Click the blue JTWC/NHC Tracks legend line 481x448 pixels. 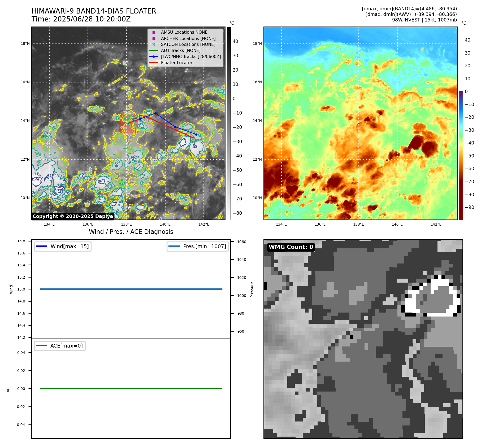coord(154,56)
